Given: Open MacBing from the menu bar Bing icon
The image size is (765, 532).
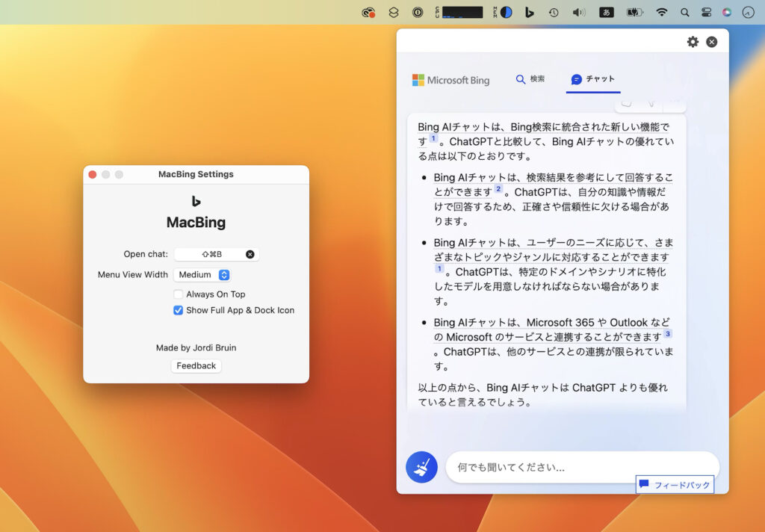Looking at the screenshot, I should pyautogui.click(x=528, y=12).
